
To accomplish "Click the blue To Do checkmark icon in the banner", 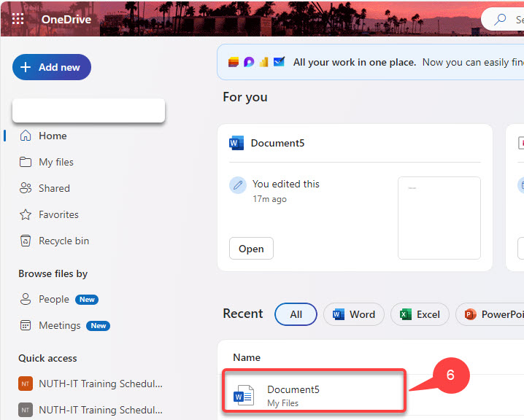I will click(279, 62).
